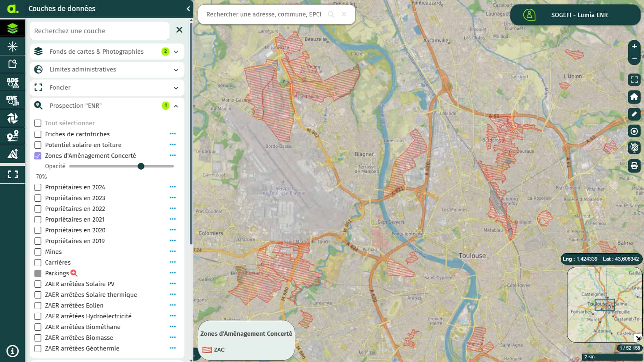The width and height of the screenshot is (644, 362).
Task: Click in the Recherchez une couche field
Action: [100, 31]
